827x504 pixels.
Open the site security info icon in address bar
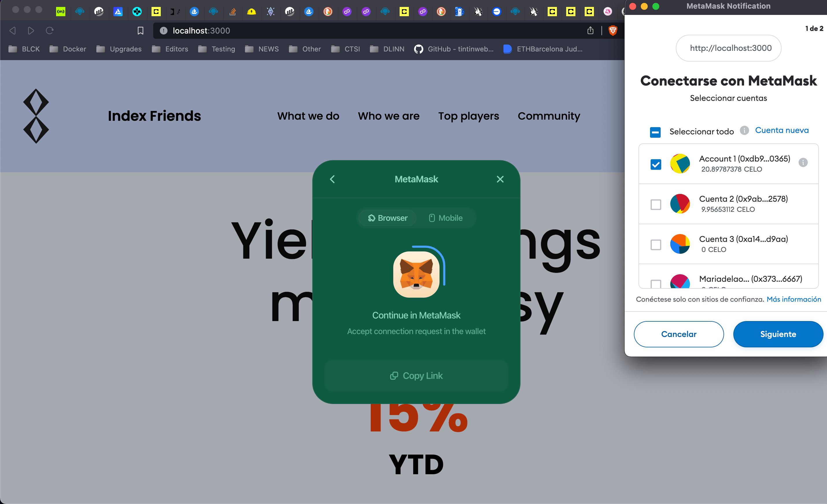pyautogui.click(x=163, y=31)
